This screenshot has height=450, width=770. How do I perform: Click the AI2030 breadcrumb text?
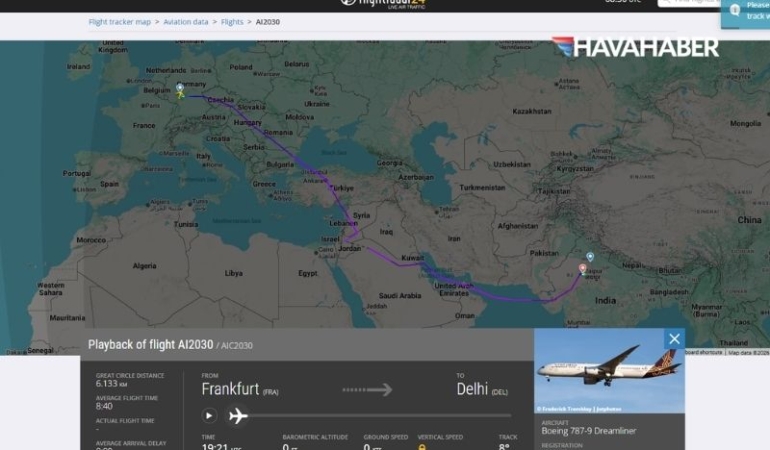pos(268,22)
